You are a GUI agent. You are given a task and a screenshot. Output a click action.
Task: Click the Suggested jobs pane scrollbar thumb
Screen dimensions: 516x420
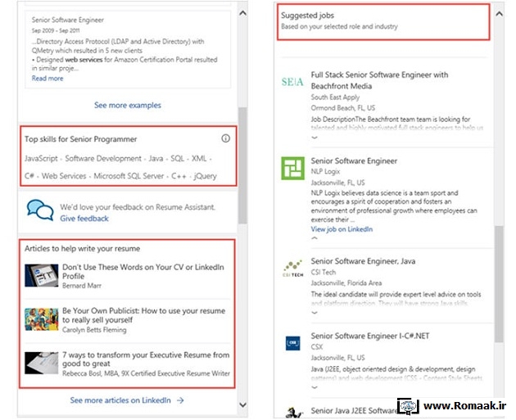[x=500, y=284]
